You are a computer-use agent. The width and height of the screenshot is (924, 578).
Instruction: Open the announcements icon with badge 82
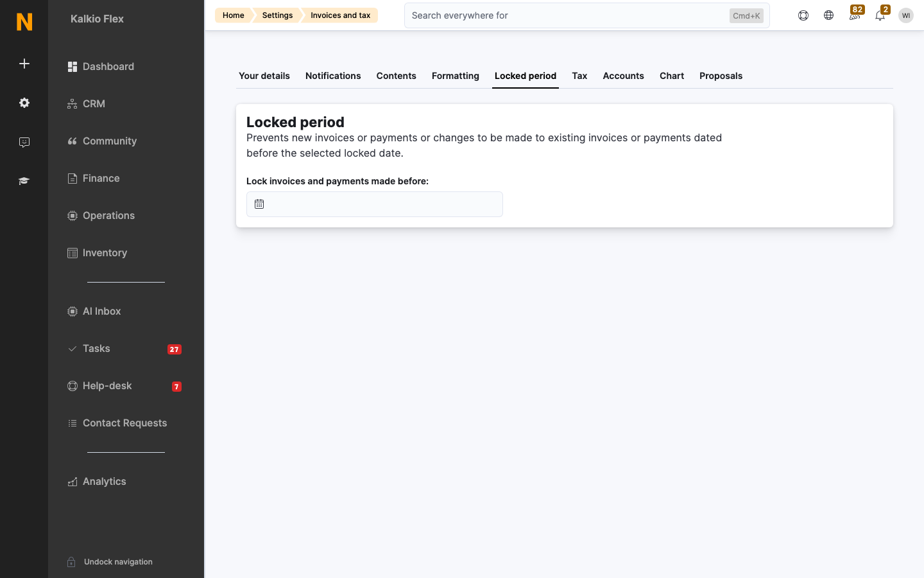pos(855,15)
